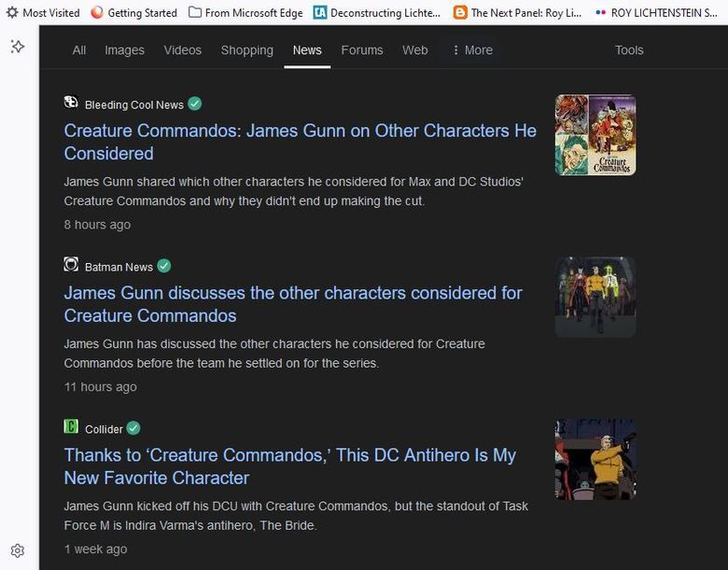Click the Bleeding Cool article snippet text
728x570 pixels.
click(x=293, y=191)
